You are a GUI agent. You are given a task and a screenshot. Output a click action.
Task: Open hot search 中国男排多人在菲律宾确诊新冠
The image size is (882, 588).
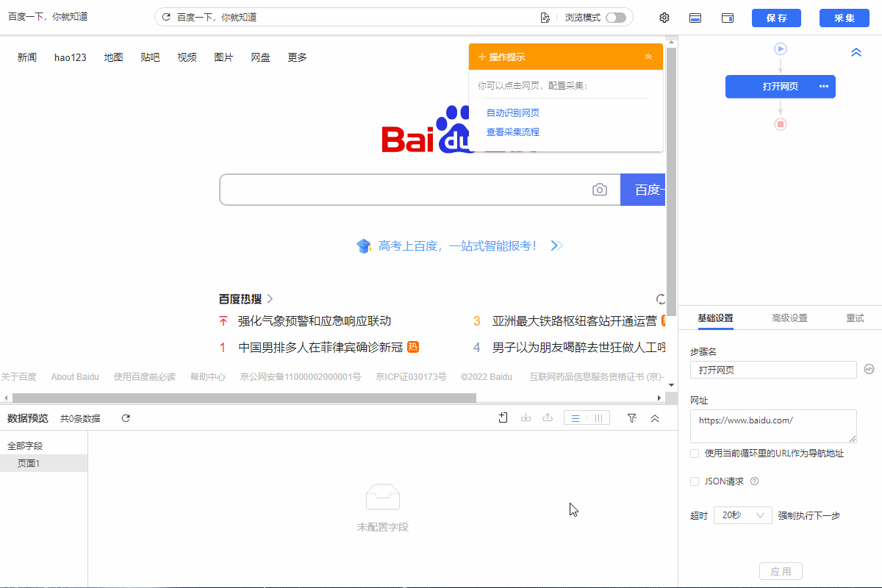tap(320, 347)
